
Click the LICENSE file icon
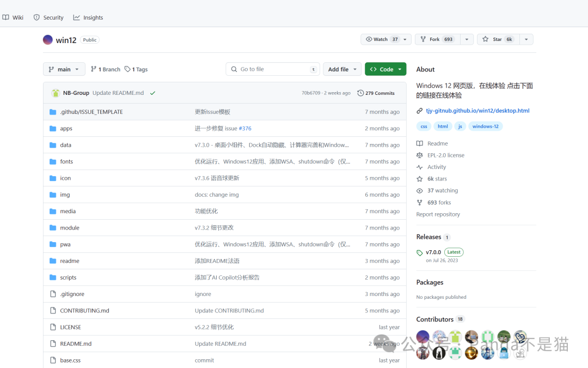click(x=53, y=327)
